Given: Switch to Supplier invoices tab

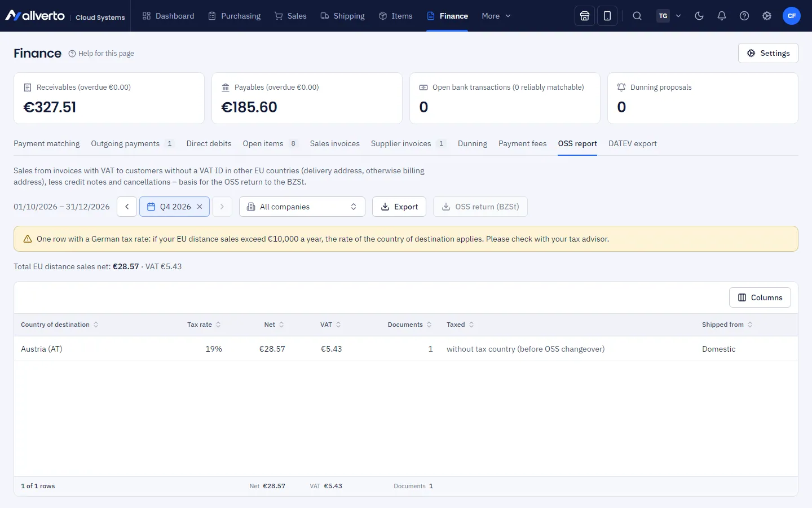Looking at the screenshot, I should pyautogui.click(x=408, y=143).
